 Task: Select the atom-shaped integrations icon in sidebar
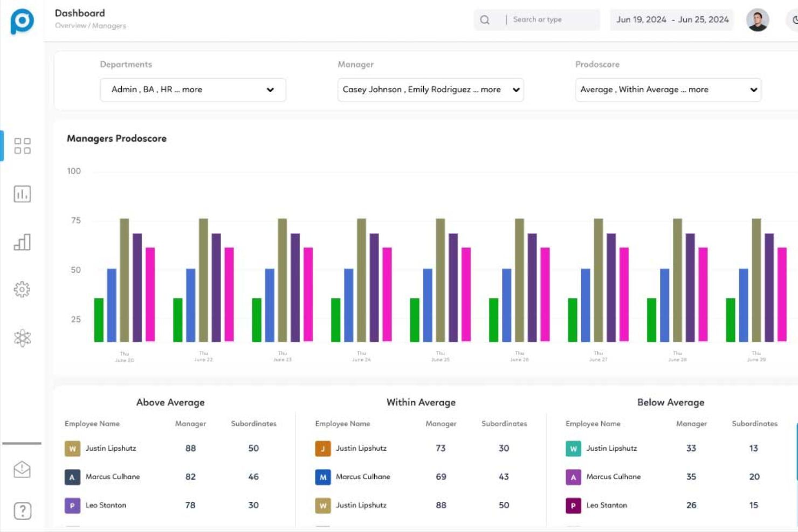coord(22,336)
